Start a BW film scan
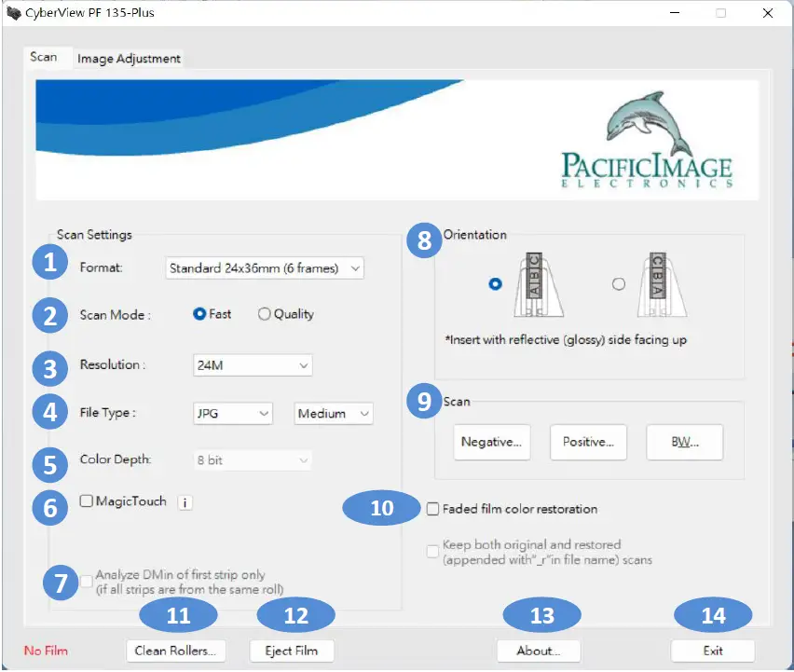Image resolution: width=794 pixels, height=672 pixels. (x=685, y=443)
